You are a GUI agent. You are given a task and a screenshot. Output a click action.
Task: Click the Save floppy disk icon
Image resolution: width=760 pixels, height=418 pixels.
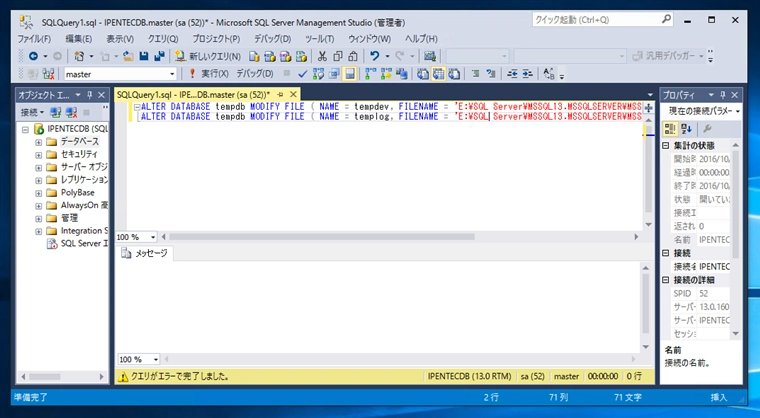pos(143,56)
